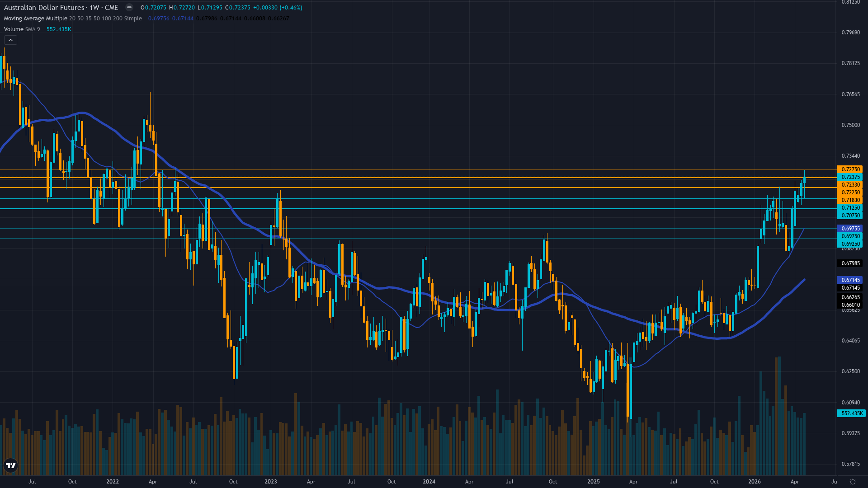Viewport: 868px width, 488px height.
Task: Select the orange 0.72250 price label
Action: click(x=850, y=192)
